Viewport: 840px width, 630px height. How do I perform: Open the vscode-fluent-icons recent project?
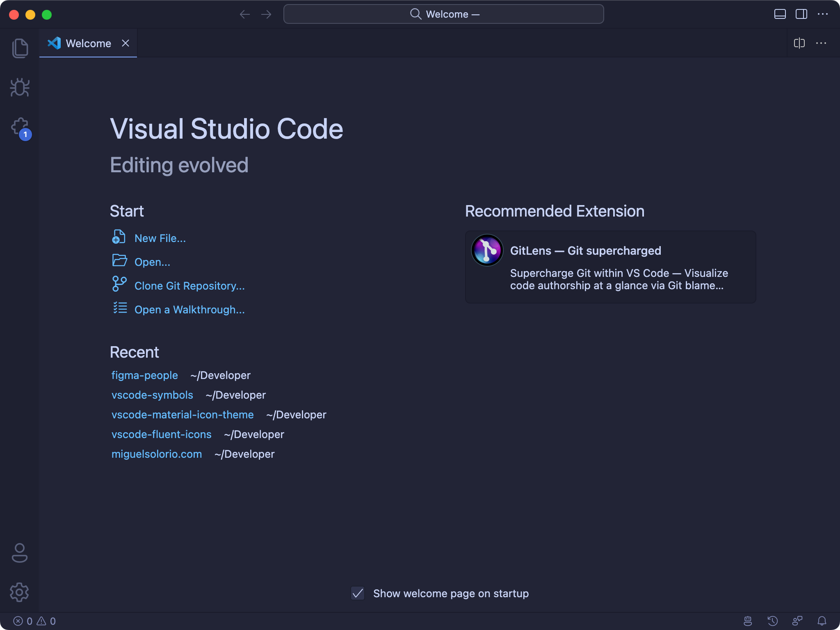click(x=162, y=434)
